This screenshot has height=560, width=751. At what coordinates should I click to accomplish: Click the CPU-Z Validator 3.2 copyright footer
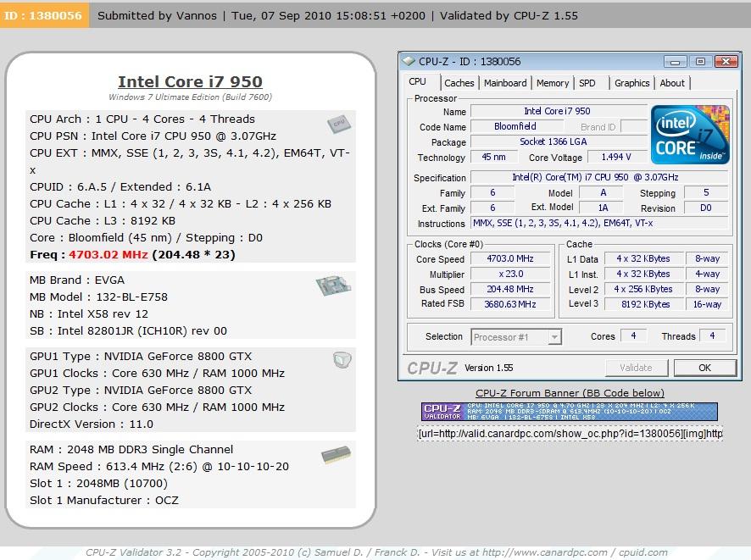tap(376, 552)
